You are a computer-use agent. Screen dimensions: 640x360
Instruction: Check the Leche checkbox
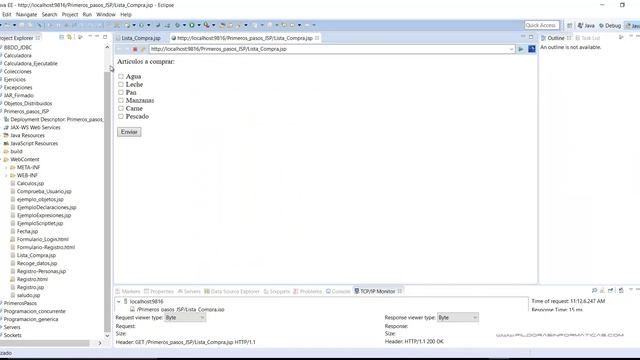[x=121, y=84]
